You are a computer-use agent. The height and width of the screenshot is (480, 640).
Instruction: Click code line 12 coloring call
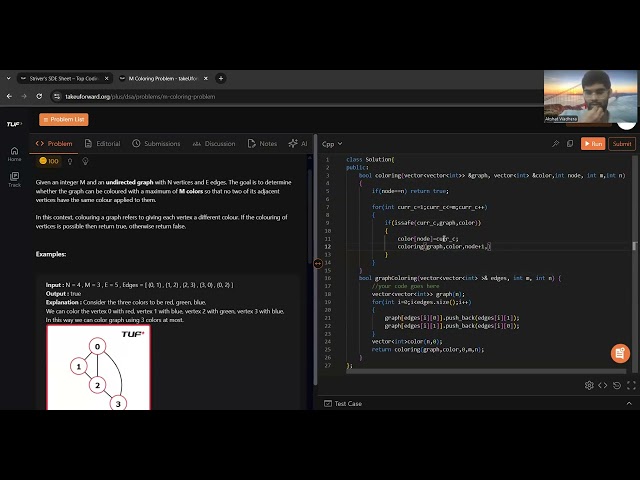pos(444,247)
